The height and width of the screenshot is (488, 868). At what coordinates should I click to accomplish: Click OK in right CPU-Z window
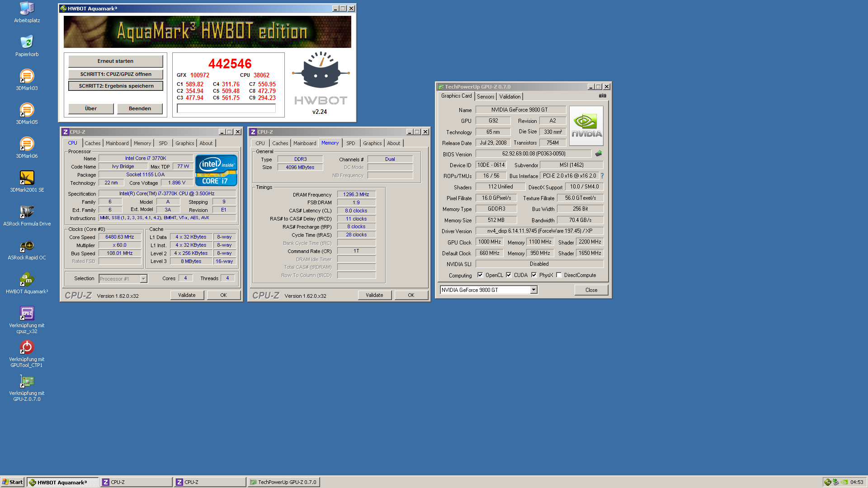tap(411, 295)
